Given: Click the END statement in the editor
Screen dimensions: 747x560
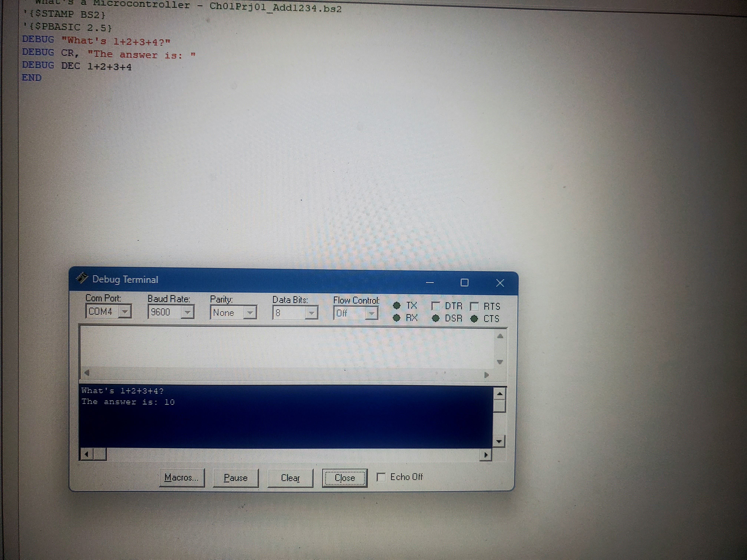Looking at the screenshot, I should (x=32, y=78).
